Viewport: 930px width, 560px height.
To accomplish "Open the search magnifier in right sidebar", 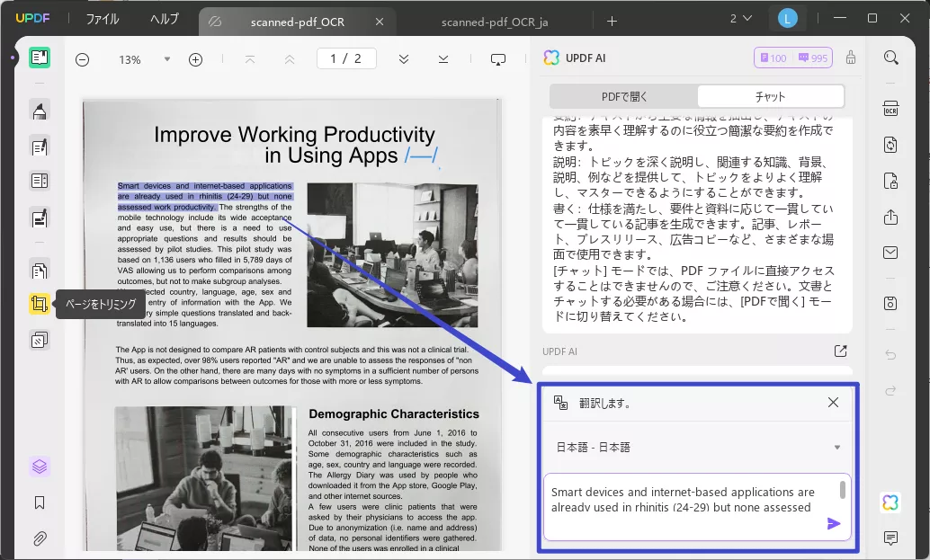I will pyautogui.click(x=890, y=58).
